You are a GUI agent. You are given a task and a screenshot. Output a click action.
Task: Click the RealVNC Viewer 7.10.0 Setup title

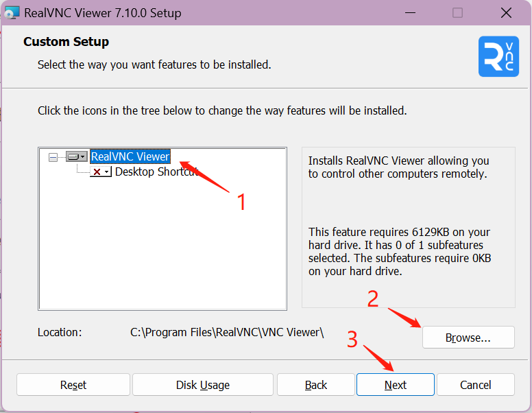(x=104, y=12)
